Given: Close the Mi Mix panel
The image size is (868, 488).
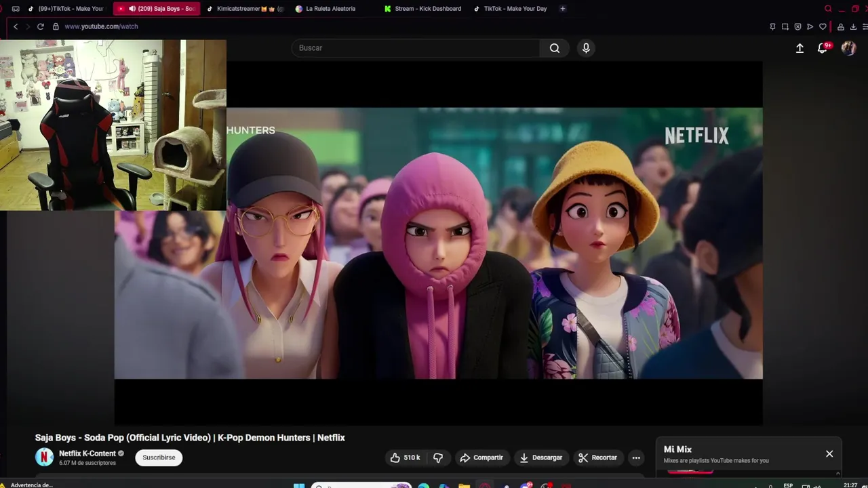Looking at the screenshot, I should click(x=829, y=454).
